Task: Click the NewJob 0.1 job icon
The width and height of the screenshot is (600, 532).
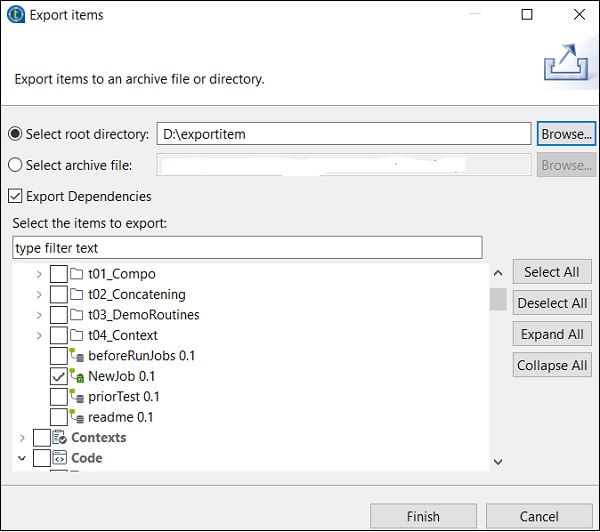Action: coord(79,377)
